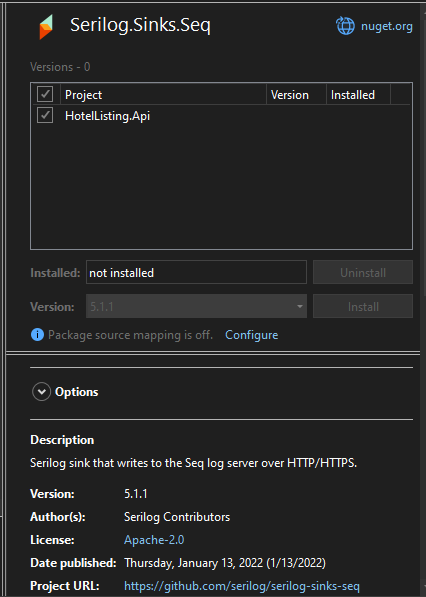This screenshot has height=597, width=426.
Task: Click the blue info icon near package source mapping
Action: [x=37, y=335]
